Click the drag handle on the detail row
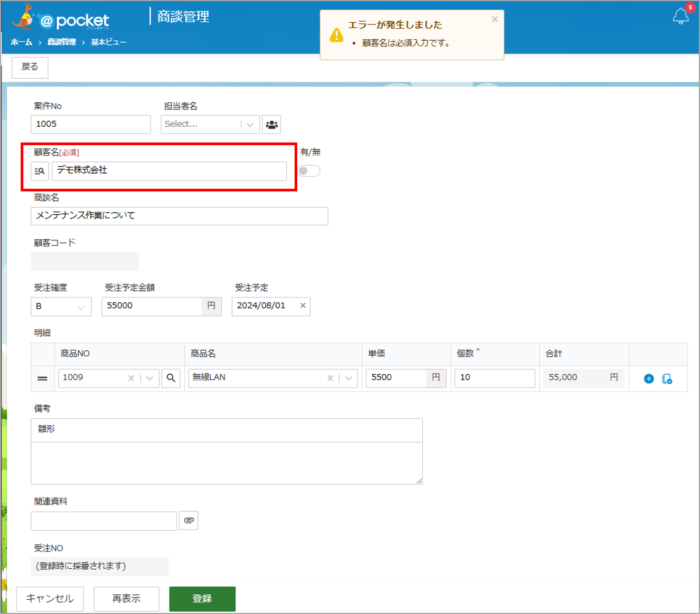Image resolution: width=700 pixels, height=614 pixels. (x=42, y=379)
